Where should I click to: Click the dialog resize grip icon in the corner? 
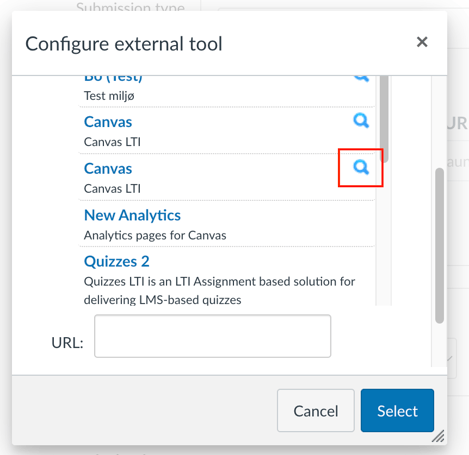tap(438, 436)
